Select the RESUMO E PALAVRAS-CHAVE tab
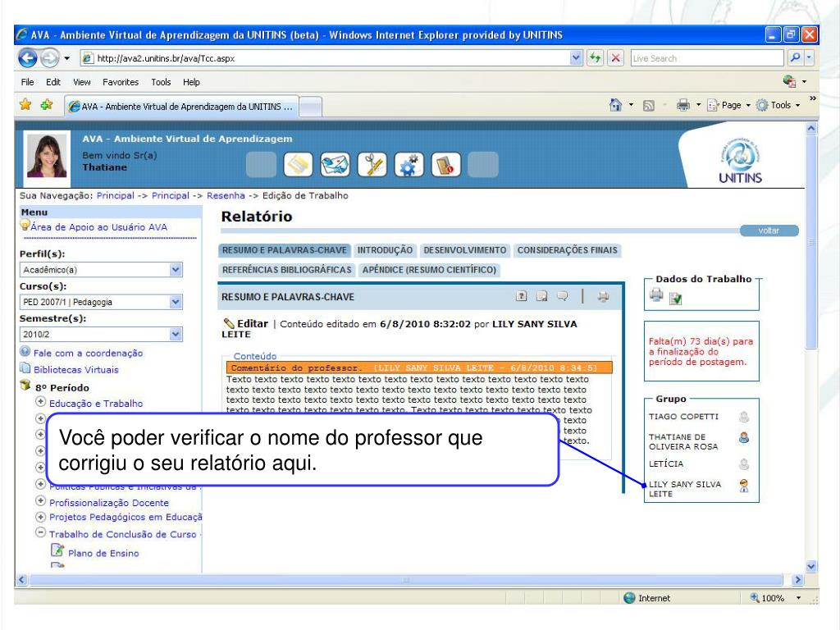The image size is (840, 630). point(285,250)
